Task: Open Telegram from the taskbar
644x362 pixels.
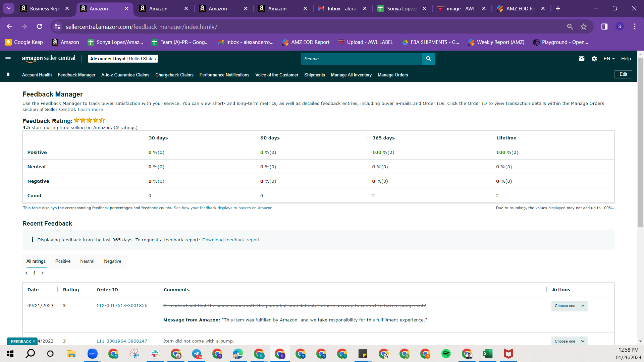Action: pyautogui.click(x=197, y=354)
